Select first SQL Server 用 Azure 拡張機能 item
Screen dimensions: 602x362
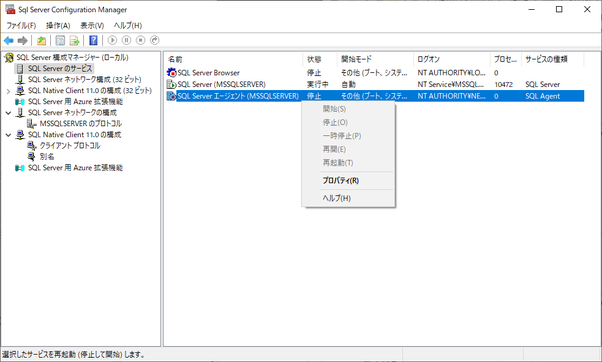[x=75, y=102]
